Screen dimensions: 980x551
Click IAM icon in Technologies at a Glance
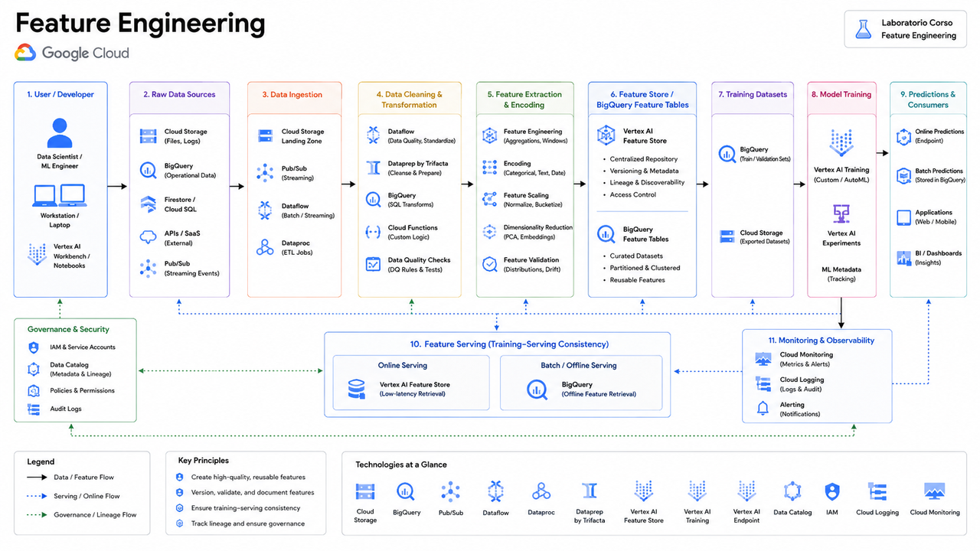point(832,491)
